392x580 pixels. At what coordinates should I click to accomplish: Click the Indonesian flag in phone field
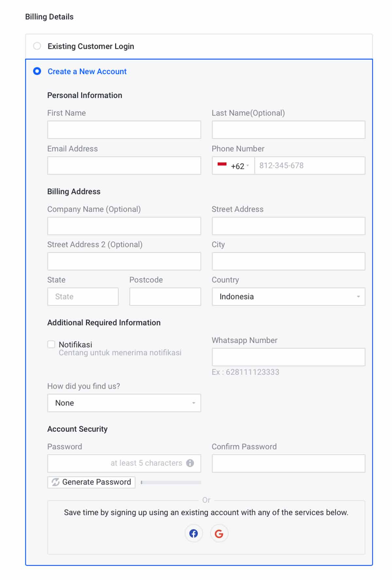222,166
